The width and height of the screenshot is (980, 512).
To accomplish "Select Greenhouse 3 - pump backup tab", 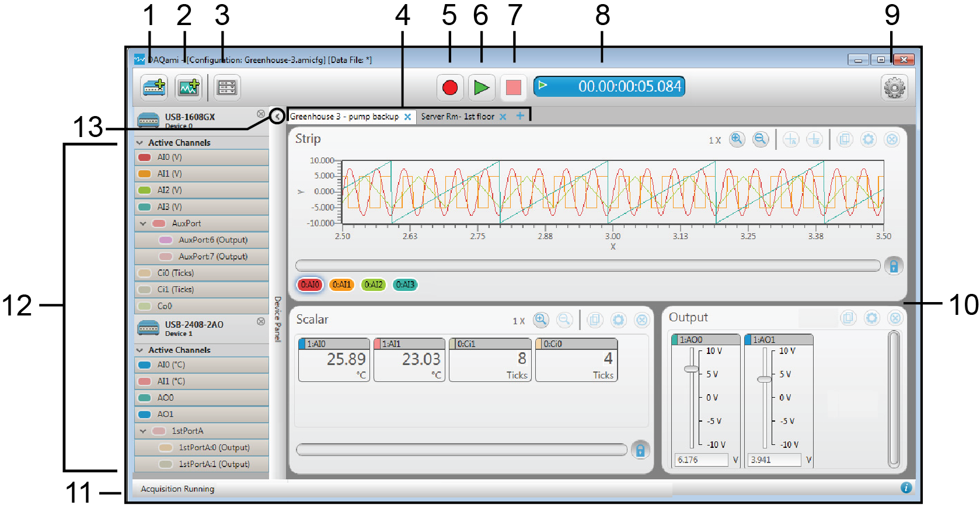I will 344,117.
